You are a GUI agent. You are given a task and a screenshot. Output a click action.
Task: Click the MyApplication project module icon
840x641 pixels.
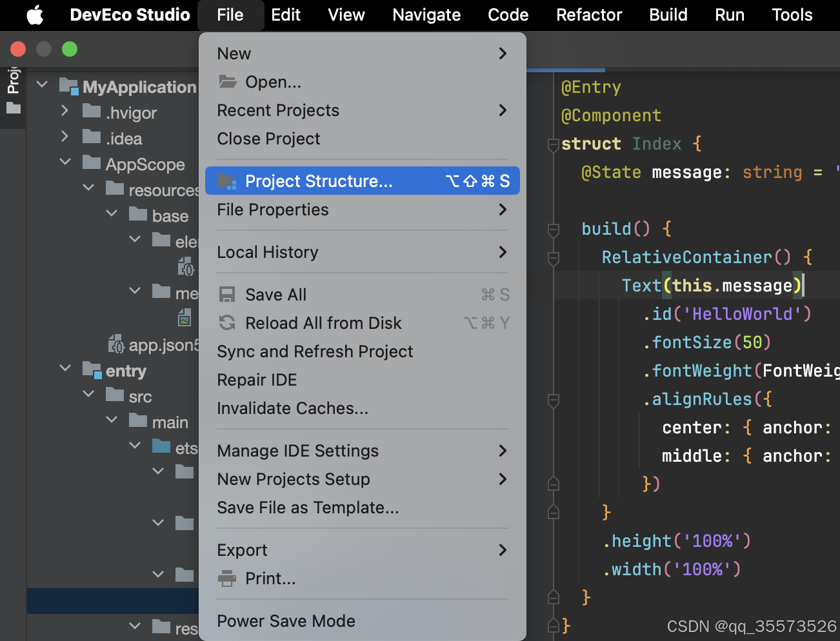point(69,86)
